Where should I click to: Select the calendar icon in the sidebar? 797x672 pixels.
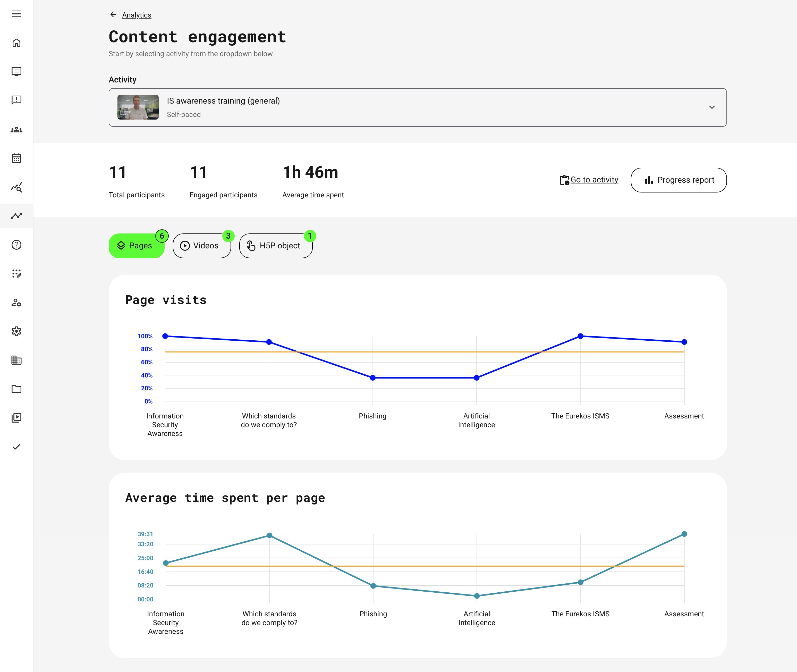[x=16, y=158]
